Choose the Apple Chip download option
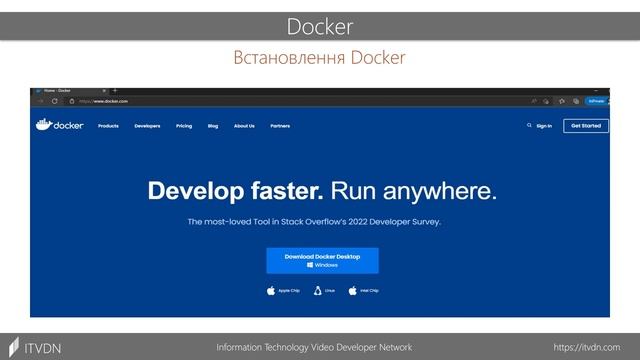Viewport: 640px width, 360px height. tap(283, 291)
